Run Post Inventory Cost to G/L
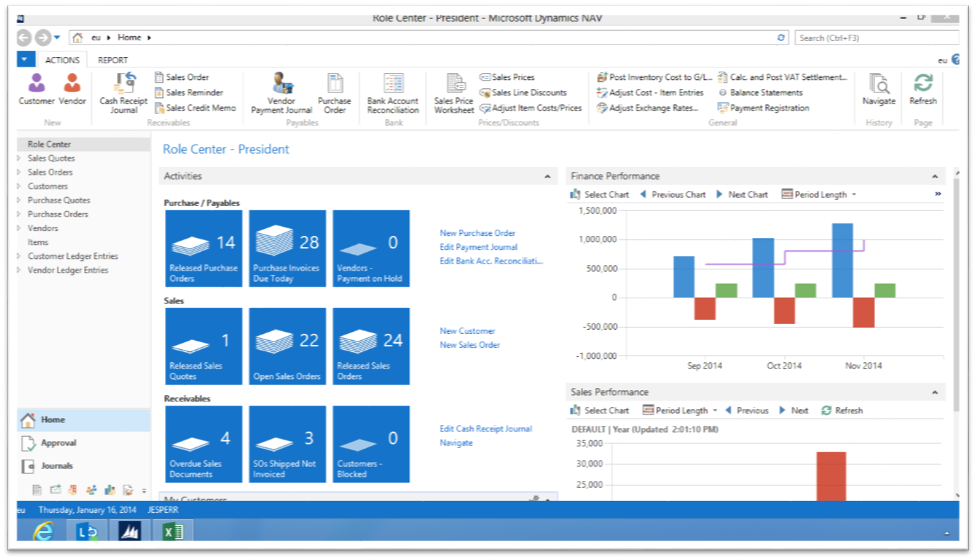Image resolution: width=976 pixels, height=560 pixels. tap(655, 77)
